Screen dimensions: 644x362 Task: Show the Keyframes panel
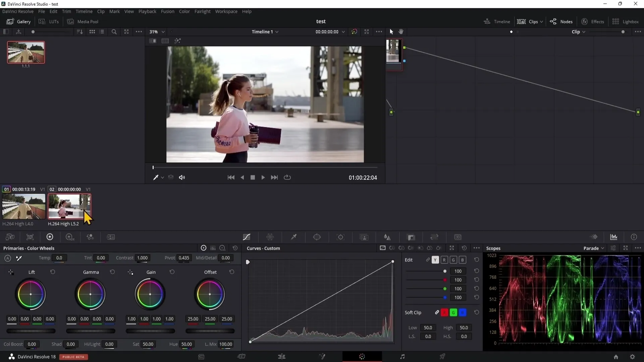(x=594, y=237)
